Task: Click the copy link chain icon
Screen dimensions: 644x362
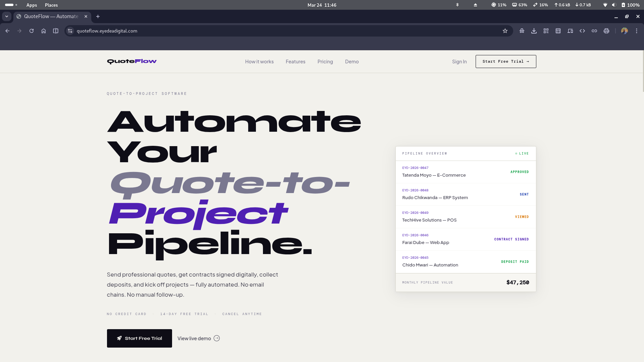Action: [x=594, y=31]
